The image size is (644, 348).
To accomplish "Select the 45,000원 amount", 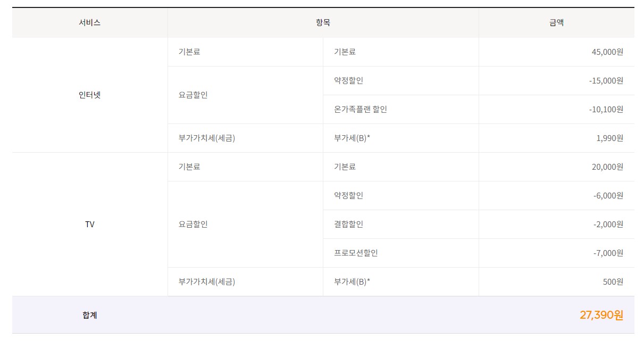I will (607, 52).
